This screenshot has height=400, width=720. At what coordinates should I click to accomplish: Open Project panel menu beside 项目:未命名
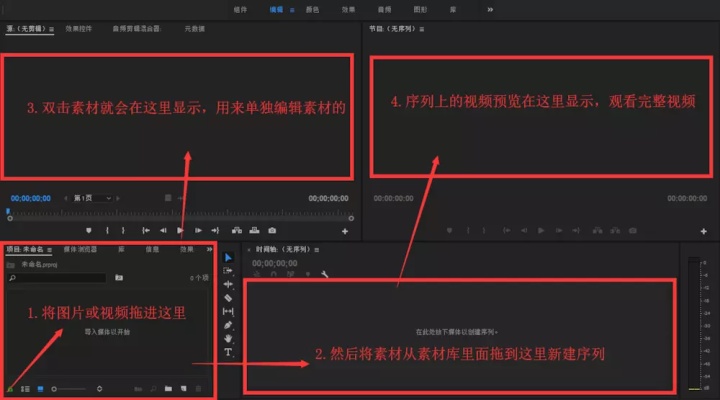(49, 250)
